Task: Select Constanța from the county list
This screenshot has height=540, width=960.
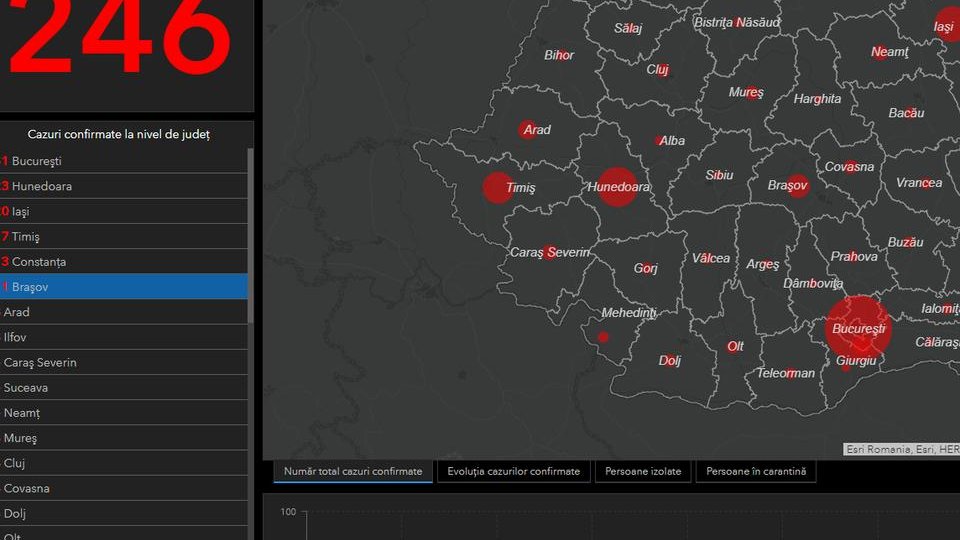Action: tap(124, 262)
